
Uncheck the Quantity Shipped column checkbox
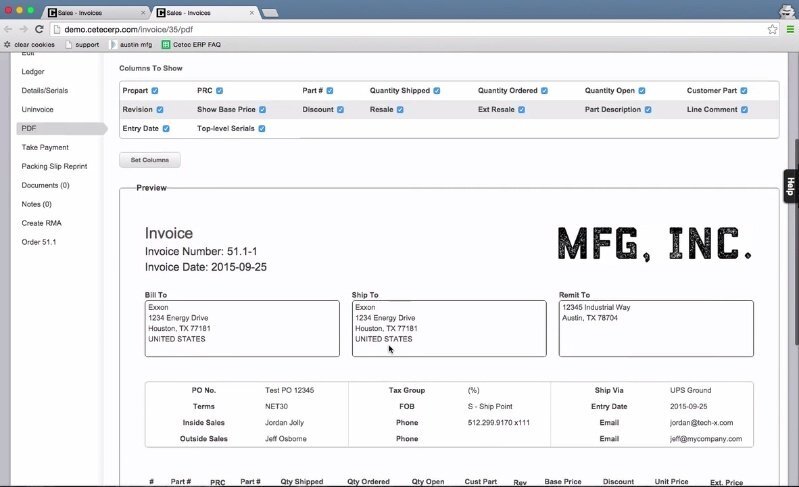coord(437,91)
